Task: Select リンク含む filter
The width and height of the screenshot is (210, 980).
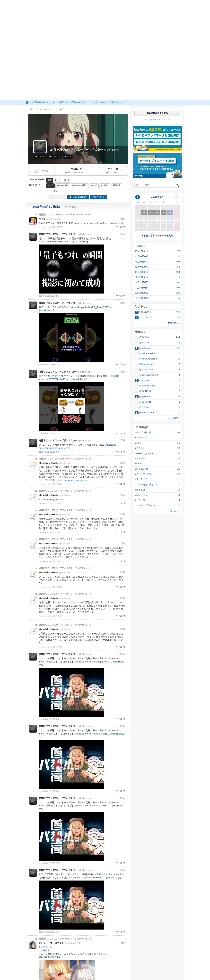Action: pyautogui.click(x=53, y=191)
